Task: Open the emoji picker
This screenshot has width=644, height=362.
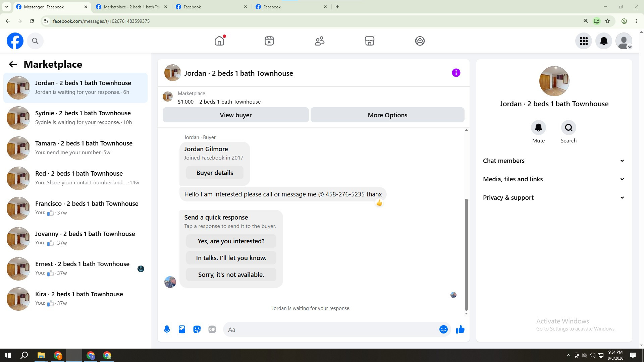Action: pos(443,329)
